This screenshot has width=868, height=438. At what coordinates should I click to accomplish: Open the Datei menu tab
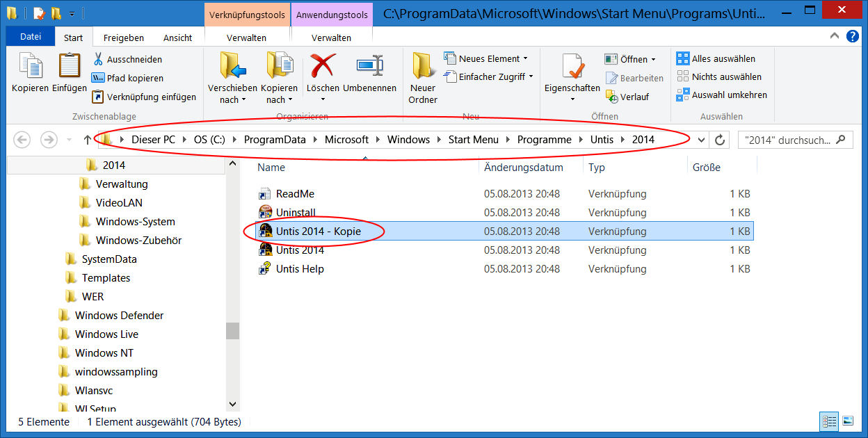30,38
